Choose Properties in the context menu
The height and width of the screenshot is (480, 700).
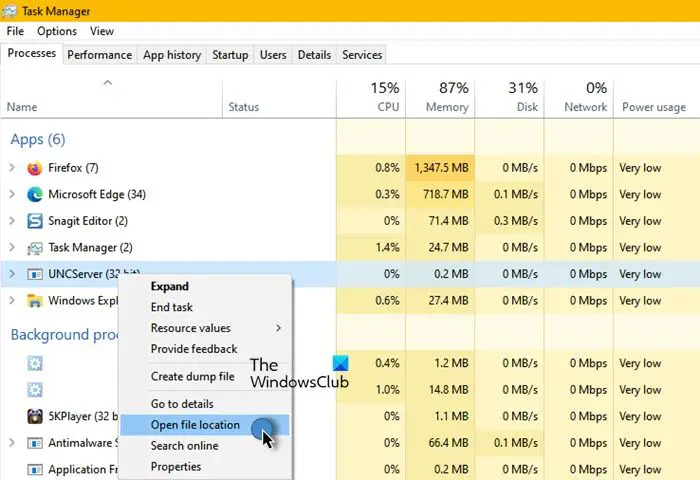(205, 467)
